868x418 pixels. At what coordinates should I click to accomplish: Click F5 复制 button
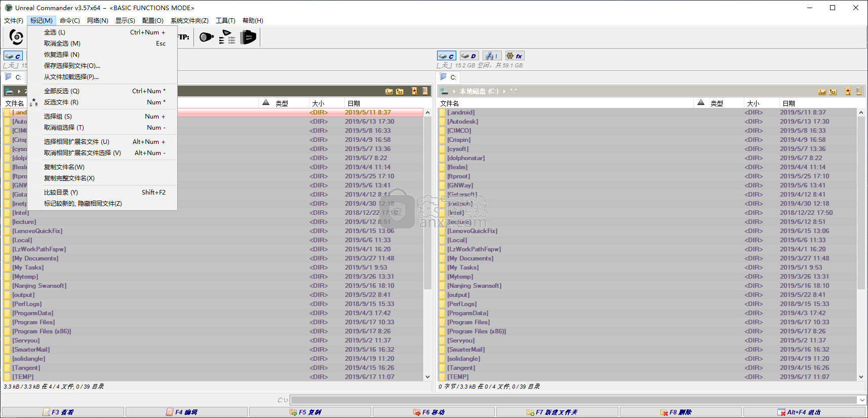pyautogui.click(x=310, y=412)
